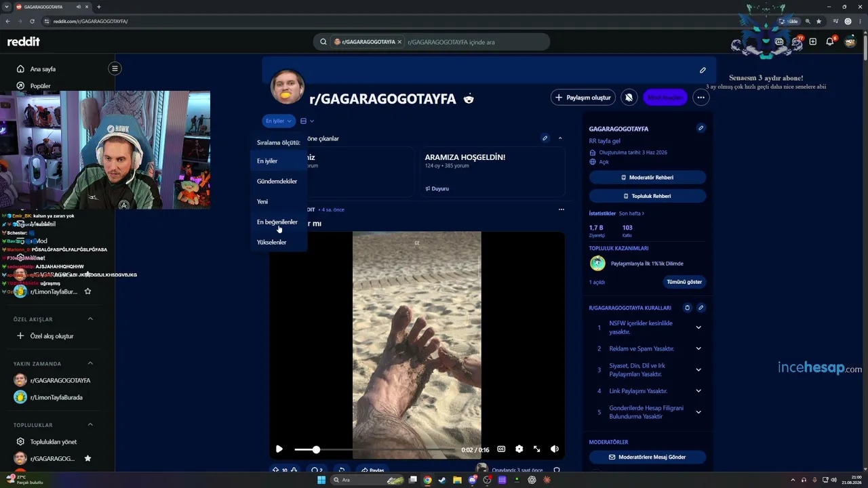This screenshot has height=488, width=868.
Task: Edit the community banner
Action: 703,70
